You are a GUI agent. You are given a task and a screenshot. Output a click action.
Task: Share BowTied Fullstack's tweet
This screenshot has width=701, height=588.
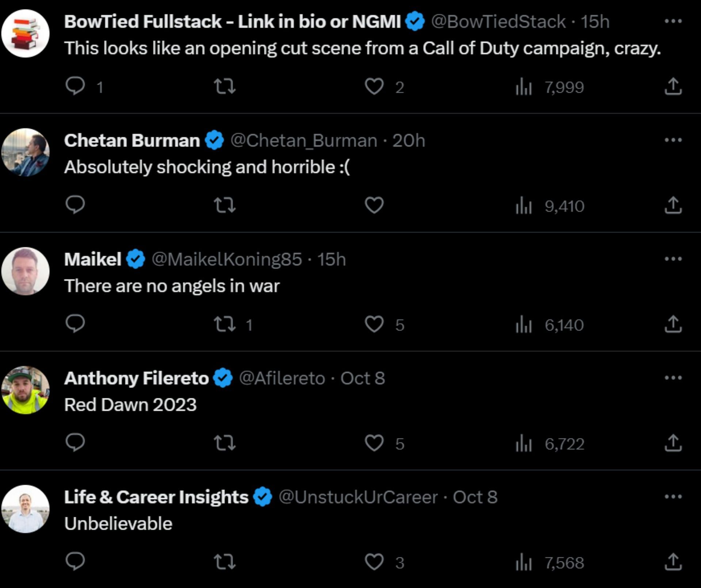click(673, 87)
